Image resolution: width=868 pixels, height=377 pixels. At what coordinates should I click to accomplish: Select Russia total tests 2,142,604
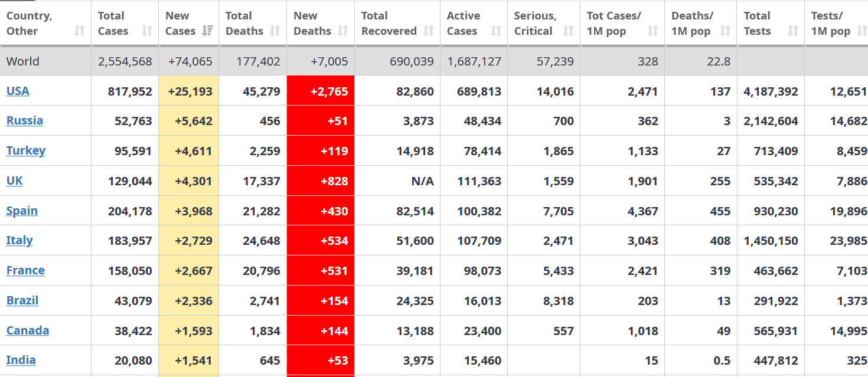[771, 121]
